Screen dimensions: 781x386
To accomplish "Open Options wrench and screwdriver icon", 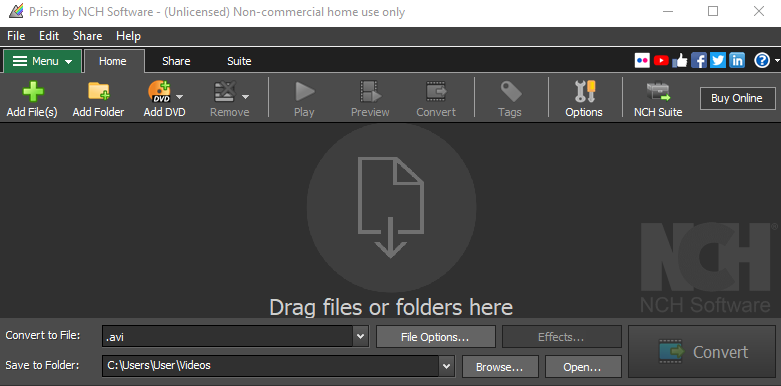I will pos(584,92).
